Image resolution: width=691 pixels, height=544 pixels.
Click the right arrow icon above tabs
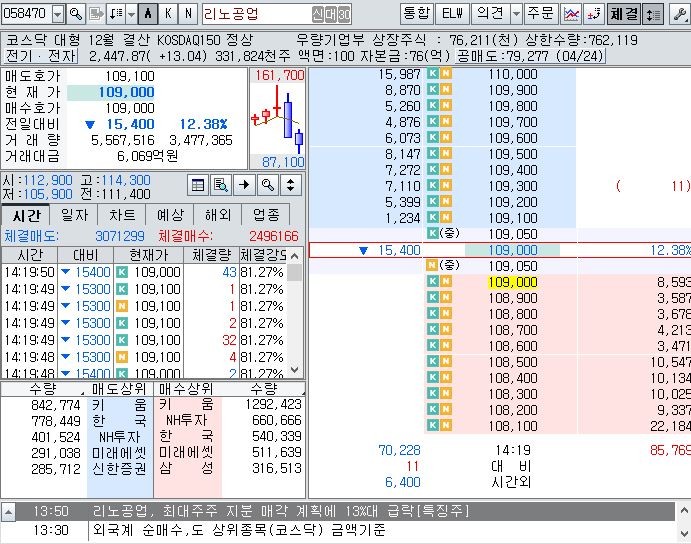coord(244,185)
